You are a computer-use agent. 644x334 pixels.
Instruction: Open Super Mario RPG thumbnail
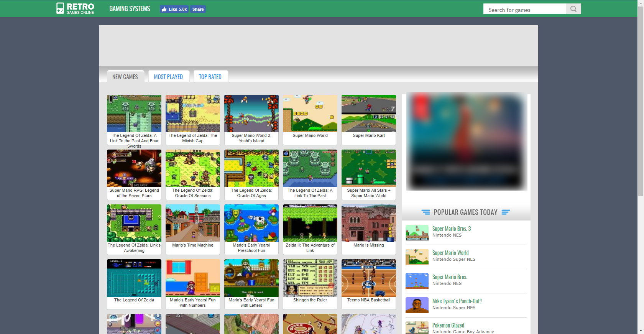pos(134,168)
